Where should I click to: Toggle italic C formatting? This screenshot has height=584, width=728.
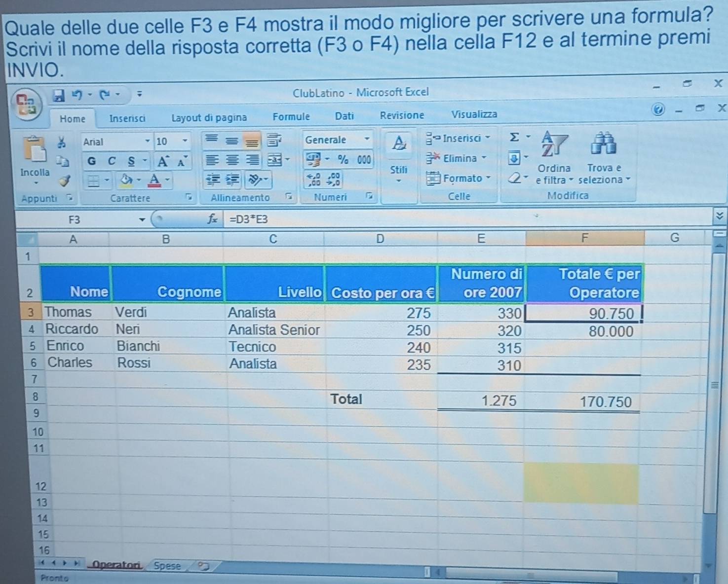112,161
